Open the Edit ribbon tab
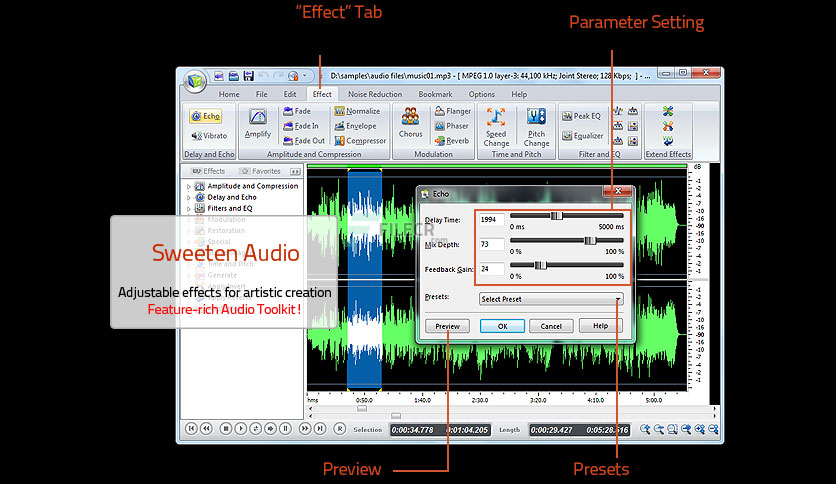The width and height of the screenshot is (836, 484). click(290, 94)
